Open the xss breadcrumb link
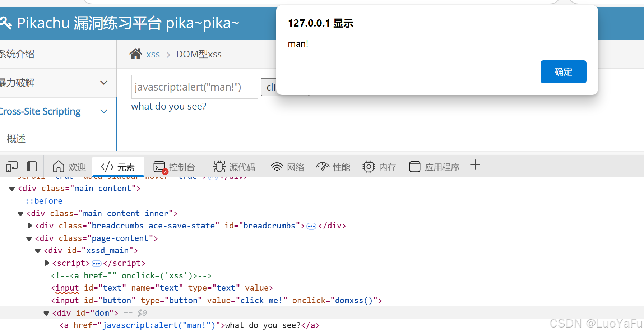644x334 pixels. (x=153, y=55)
